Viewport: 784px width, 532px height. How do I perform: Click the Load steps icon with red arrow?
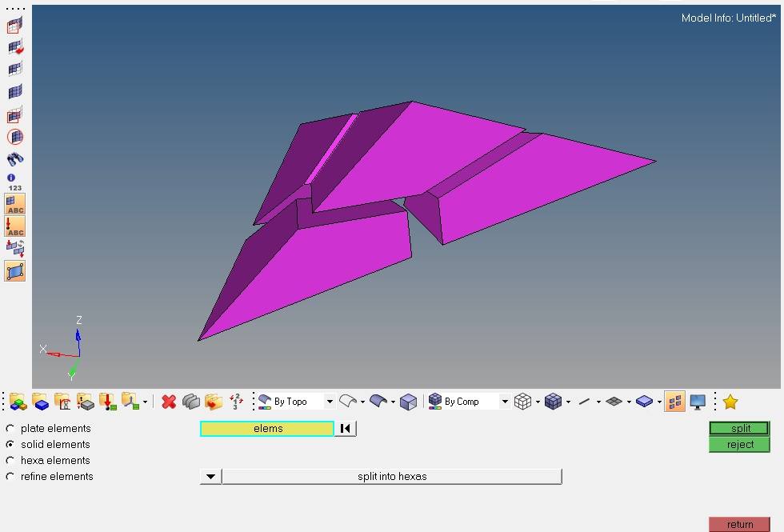coord(107,402)
